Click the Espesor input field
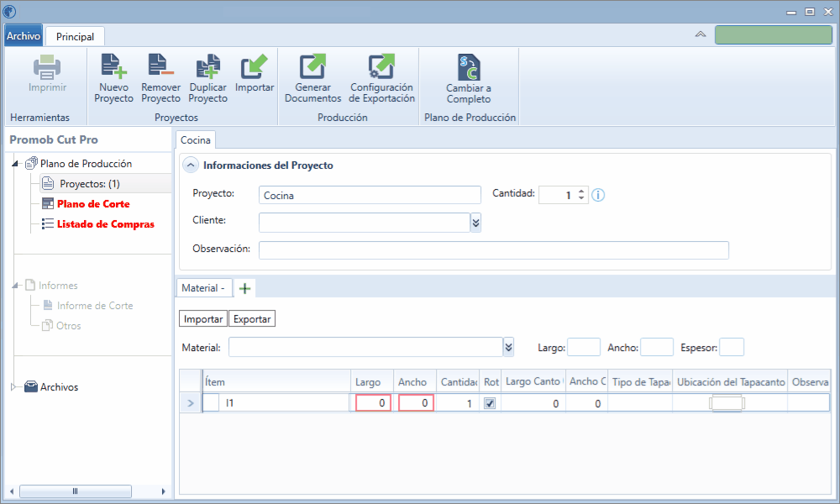 732,347
